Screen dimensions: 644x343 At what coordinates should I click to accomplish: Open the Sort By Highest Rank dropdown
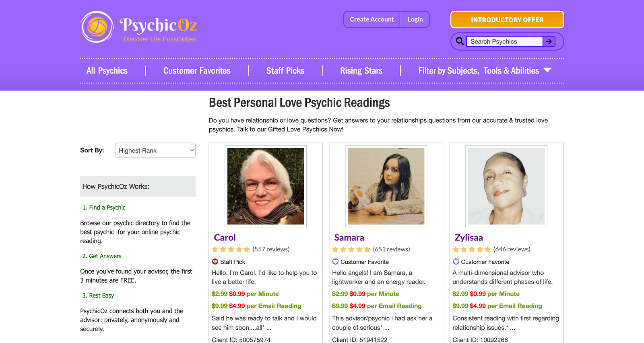155,150
